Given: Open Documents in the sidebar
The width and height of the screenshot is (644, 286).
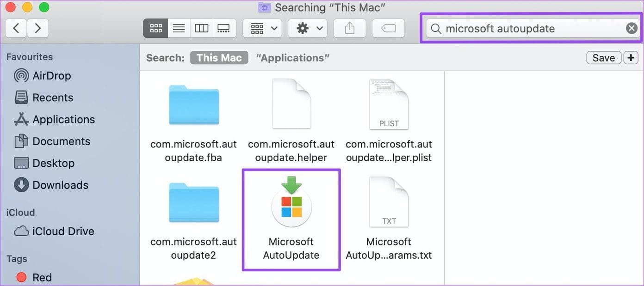Looking at the screenshot, I should [52, 141].
